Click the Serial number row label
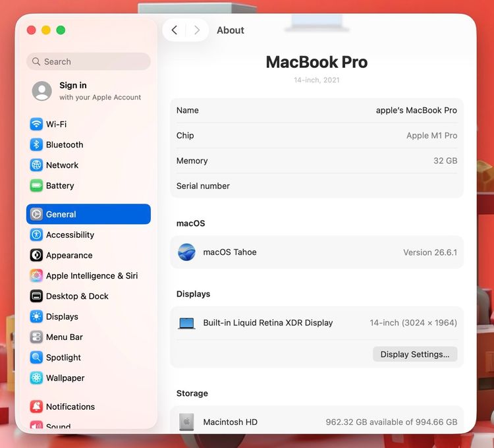The image size is (494, 448). pos(203,186)
